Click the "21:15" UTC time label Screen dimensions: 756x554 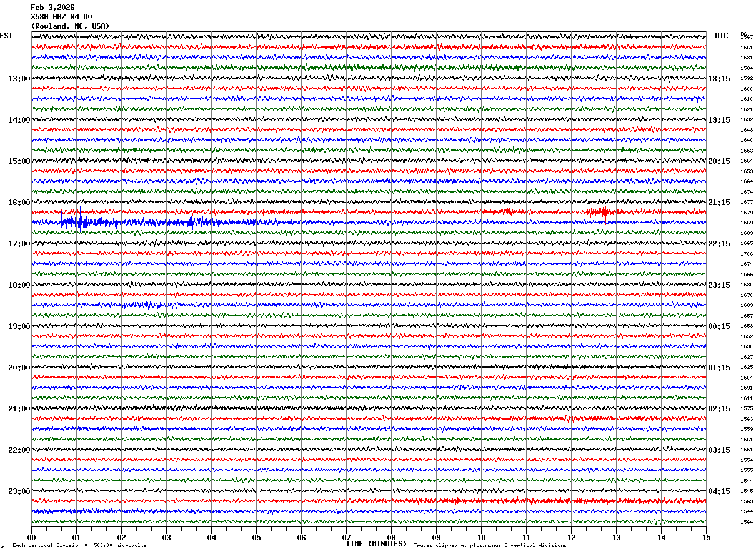point(719,203)
